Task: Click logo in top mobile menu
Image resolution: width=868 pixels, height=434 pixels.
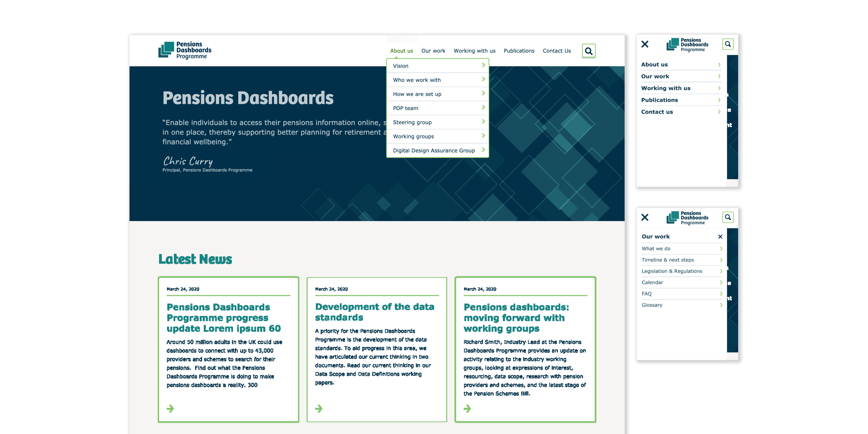Action: [687, 44]
